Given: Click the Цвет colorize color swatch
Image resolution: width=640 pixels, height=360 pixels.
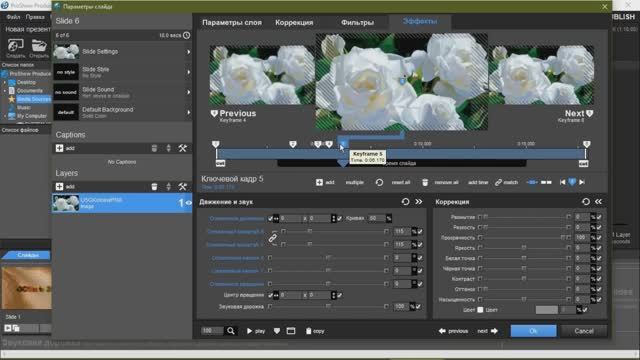Looking at the screenshot, I should pyautogui.click(x=547, y=310).
